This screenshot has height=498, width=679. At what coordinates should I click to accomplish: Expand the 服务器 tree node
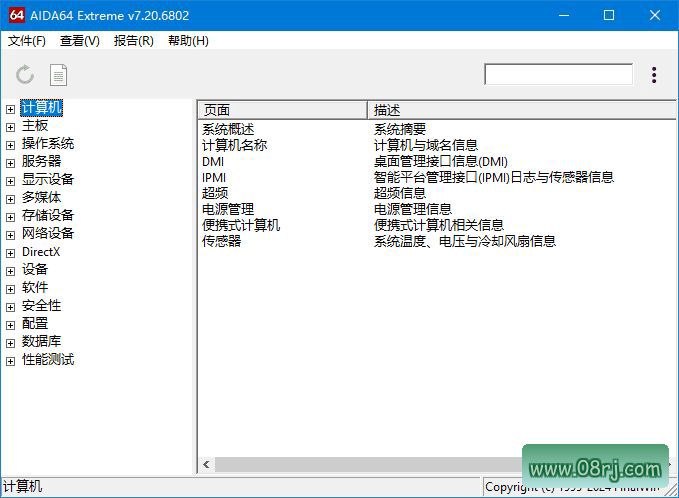(10, 163)
